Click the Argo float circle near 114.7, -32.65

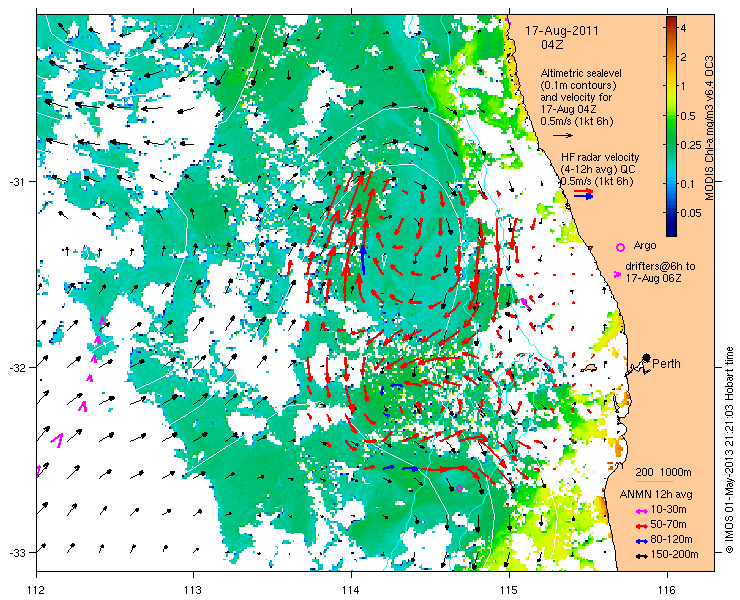(x=459, y=489)
